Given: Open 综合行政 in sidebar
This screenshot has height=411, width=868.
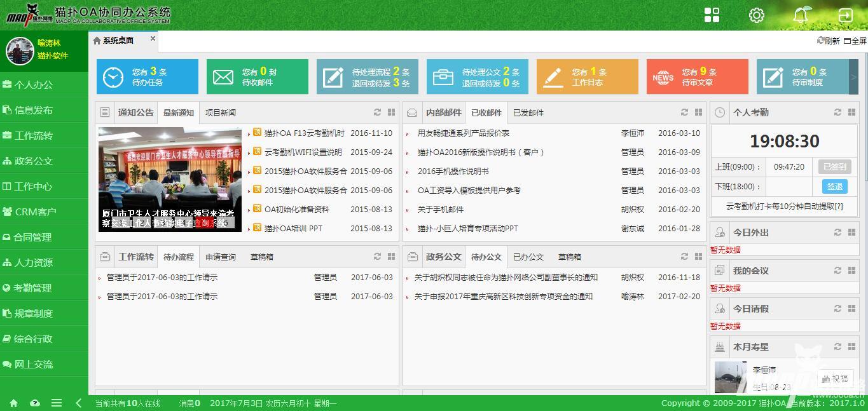Looking at the screenshot, I should click(x=44, y=339).
